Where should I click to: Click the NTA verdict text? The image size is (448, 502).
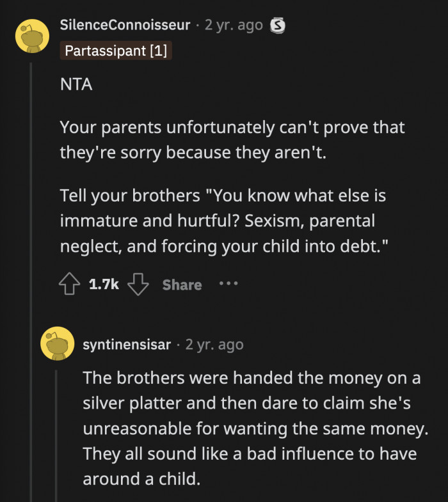click(x=76, y=85)
